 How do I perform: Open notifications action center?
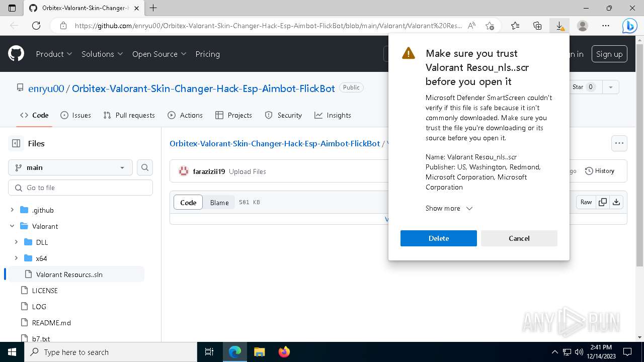[x=627, y=352]
